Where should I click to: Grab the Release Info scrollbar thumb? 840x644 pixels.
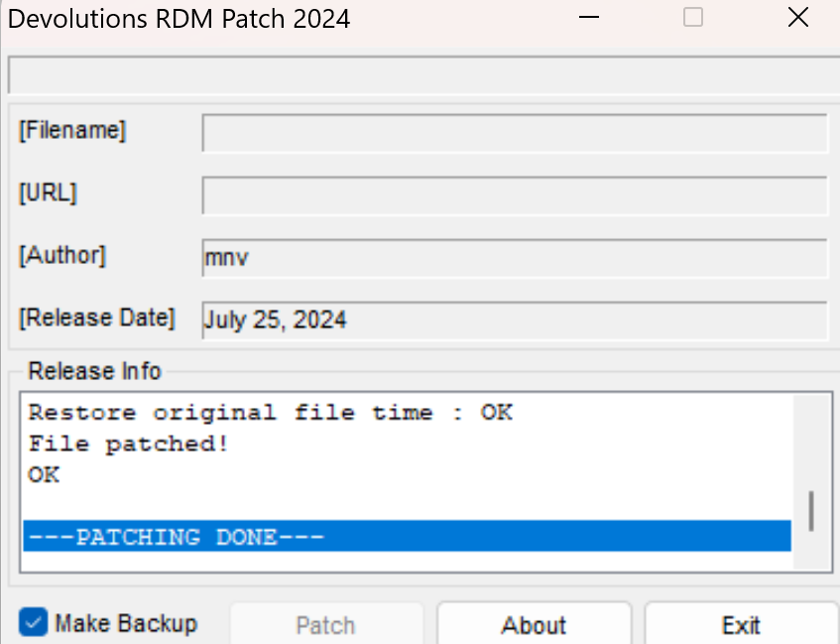(811, 512)
